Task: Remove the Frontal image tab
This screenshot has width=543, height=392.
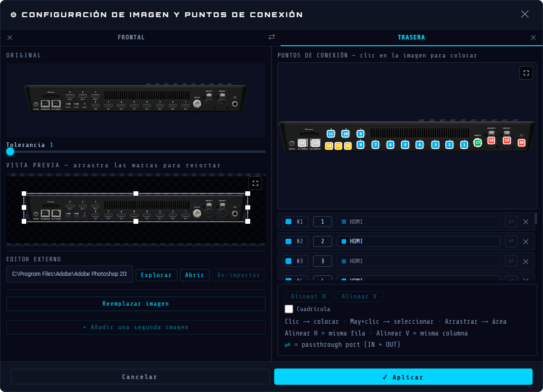Action: [x=10, y=38]
